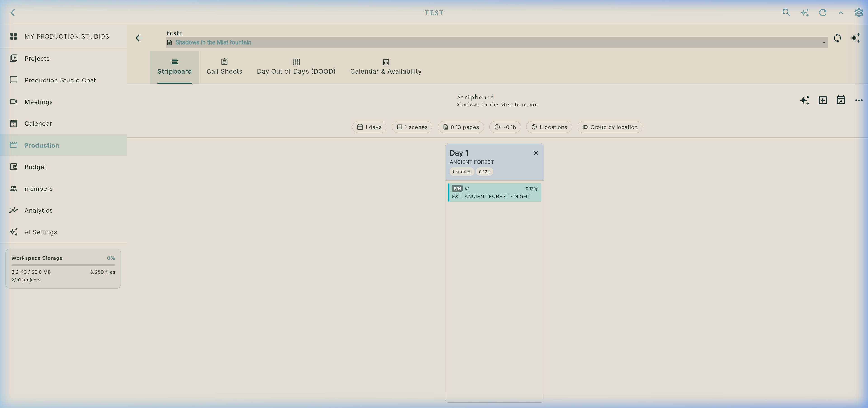868x408 pixels.
Task: Click the Workspace Storage progress bar
Action: coord(63,265)
